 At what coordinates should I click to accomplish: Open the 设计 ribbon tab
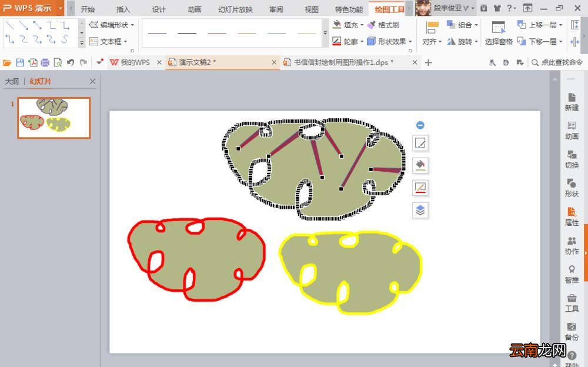click(x=159, y=9)
